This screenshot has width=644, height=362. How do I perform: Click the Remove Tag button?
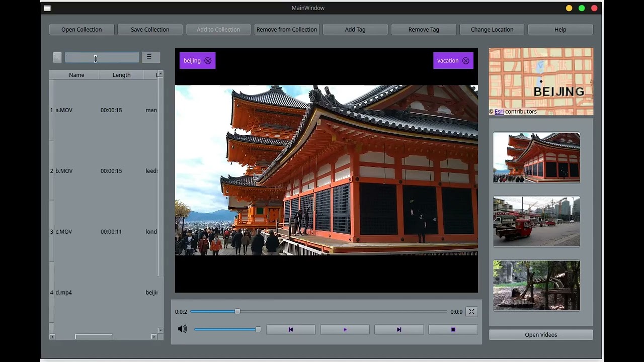[424, 30]
